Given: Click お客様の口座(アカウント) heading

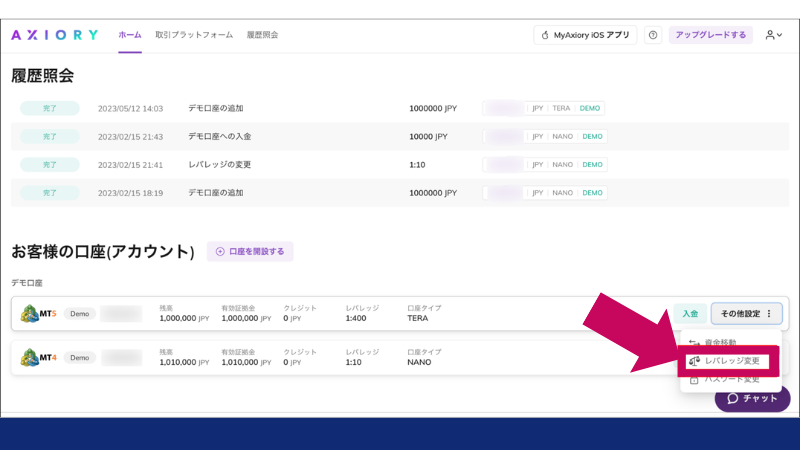Looking at the screenshot, I should [x=103, y=252].
